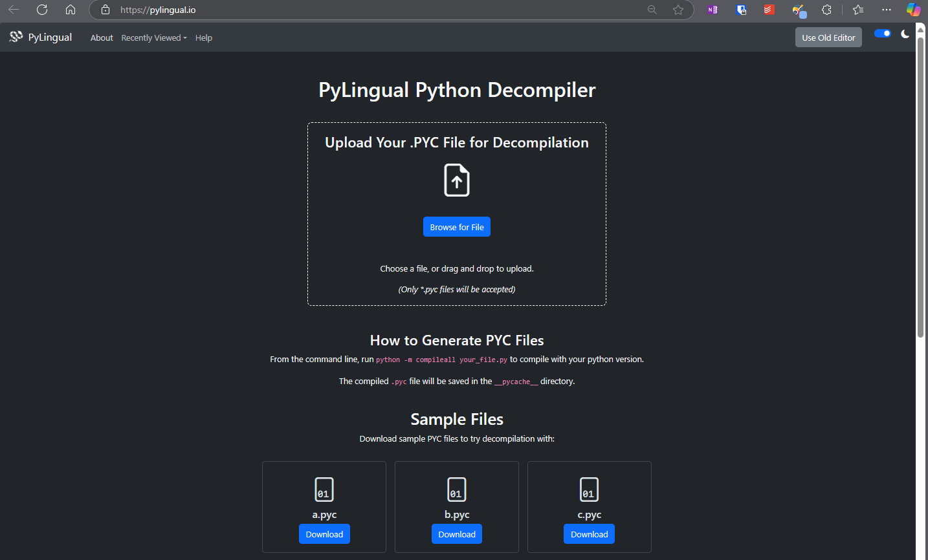Click the b.pyc binary file icon

[457, 490]
